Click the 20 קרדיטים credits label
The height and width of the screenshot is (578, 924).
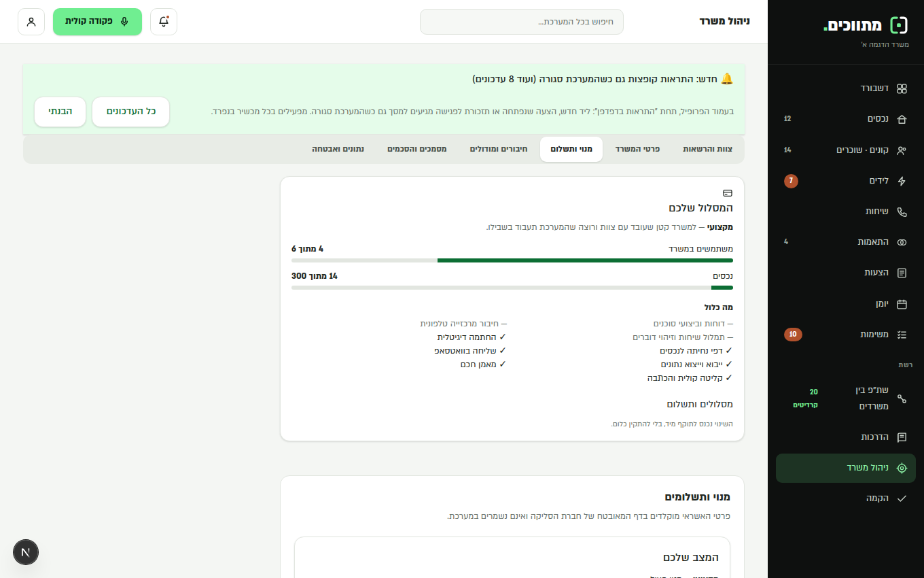[x=806, y=398]
